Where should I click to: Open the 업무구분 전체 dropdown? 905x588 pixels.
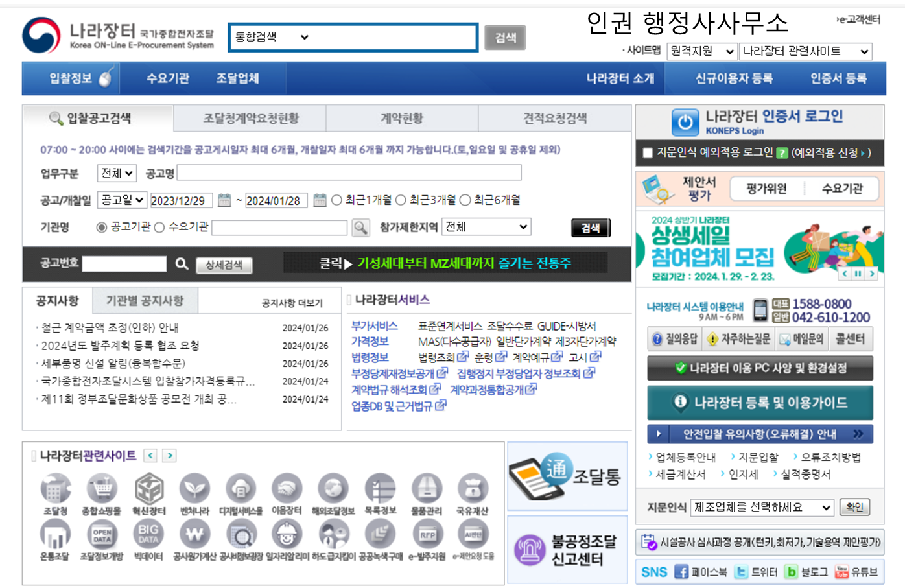pyautogui.click(x=117, y=173)
